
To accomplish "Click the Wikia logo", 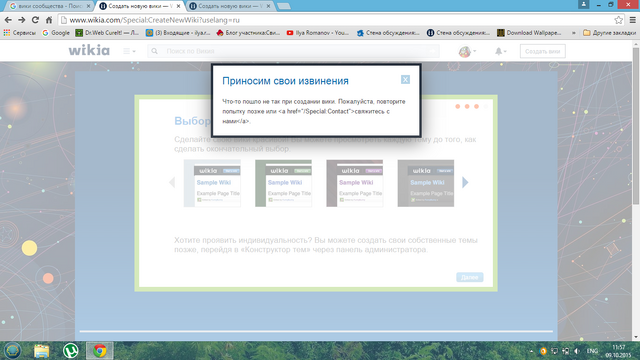I will [89, 51].
